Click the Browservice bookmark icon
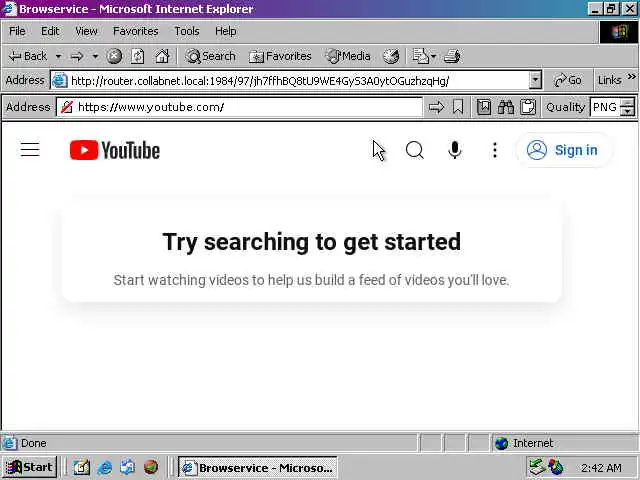The image size is (640, 480). point(458,107)
